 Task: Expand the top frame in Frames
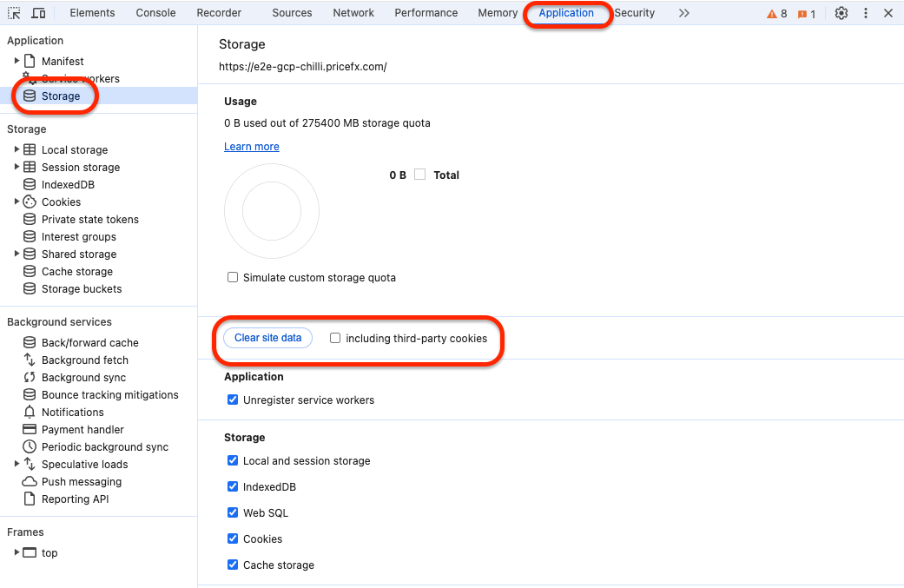pyautogui.click(x=16, y=552)
